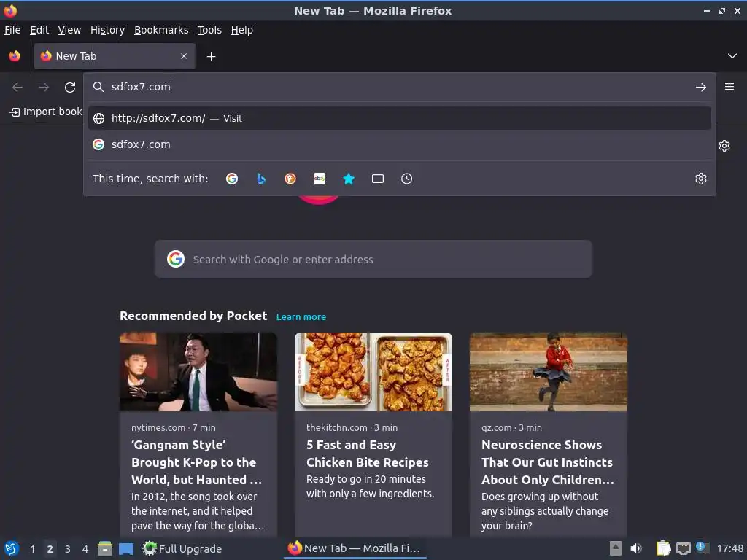The height and width of the screenshot is (560, 747).
Task: Open the clipboard manager tray icon
Action: pyautogui.click(x=663, y=548)
